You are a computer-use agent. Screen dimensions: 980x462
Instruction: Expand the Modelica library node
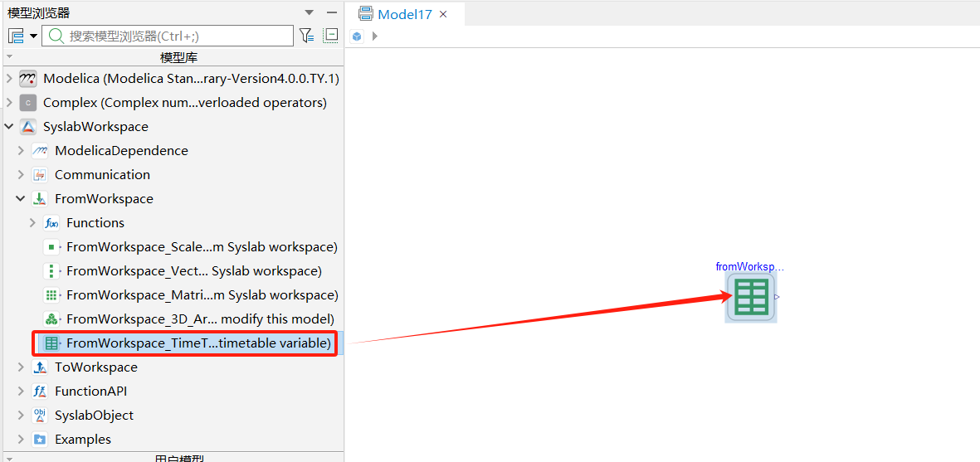coord(9,79)
